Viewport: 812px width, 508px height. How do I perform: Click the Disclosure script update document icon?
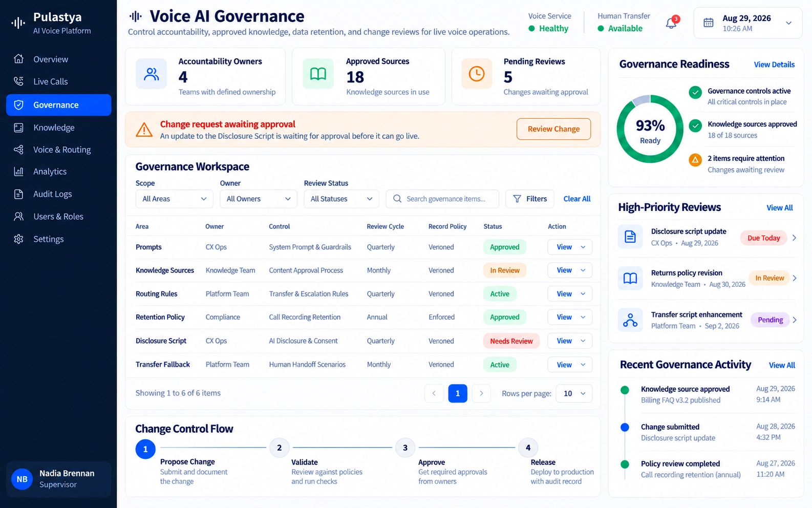pyautogui.click(x=630, y=237)
